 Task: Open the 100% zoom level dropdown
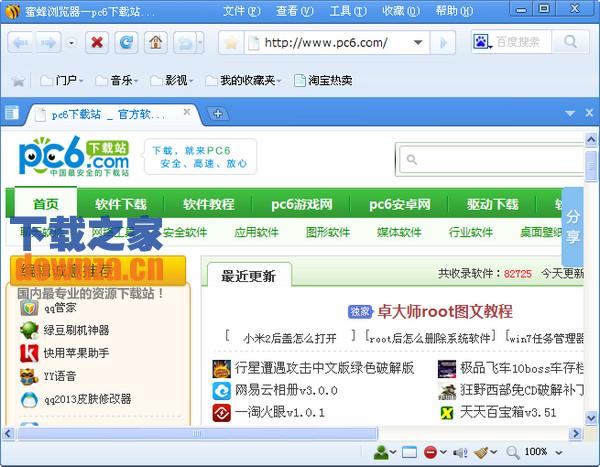(559, 452)
